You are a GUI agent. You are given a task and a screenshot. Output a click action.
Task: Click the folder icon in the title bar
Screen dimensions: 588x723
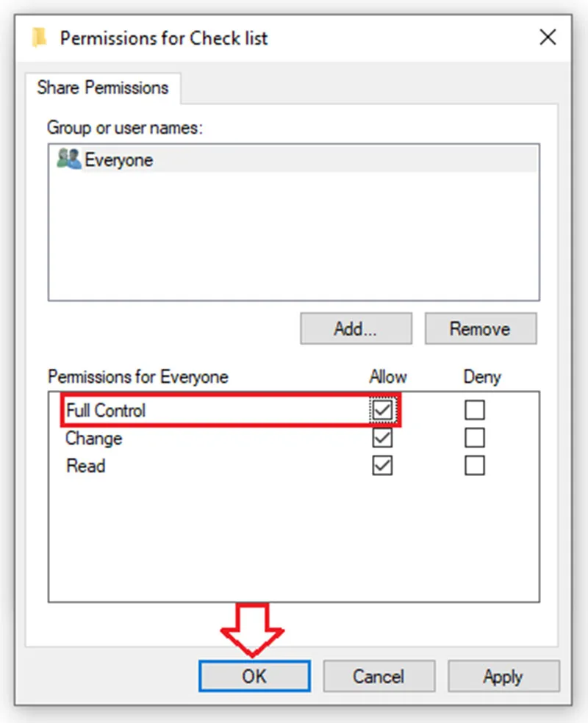tap(39, 37)
